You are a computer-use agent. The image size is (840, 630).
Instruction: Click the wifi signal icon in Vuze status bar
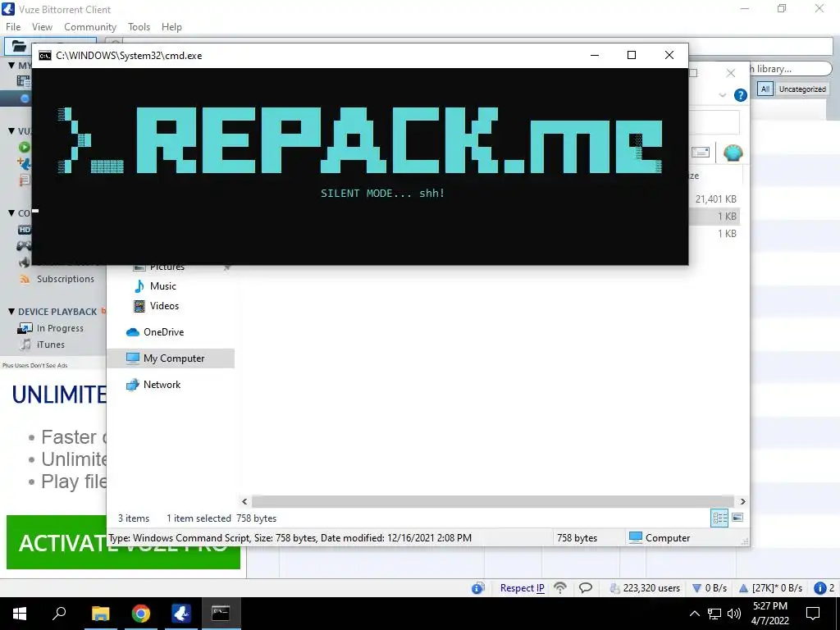[x=559, y=587]
